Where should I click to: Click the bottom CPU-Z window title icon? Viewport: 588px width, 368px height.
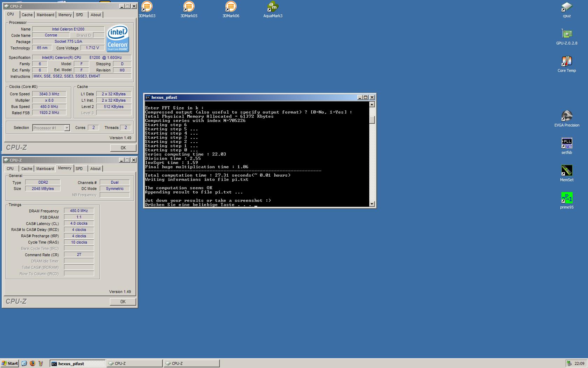(6, 160)
